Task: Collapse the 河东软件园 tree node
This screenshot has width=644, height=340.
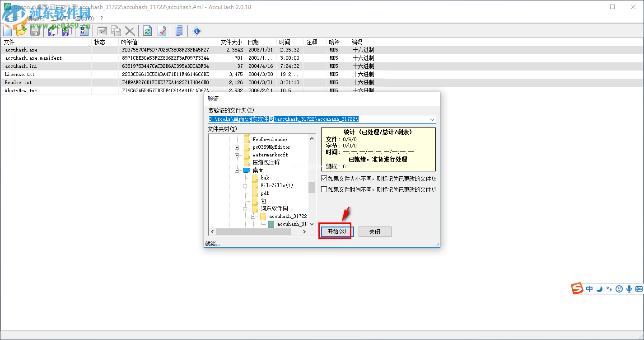Action: [245, 209]
